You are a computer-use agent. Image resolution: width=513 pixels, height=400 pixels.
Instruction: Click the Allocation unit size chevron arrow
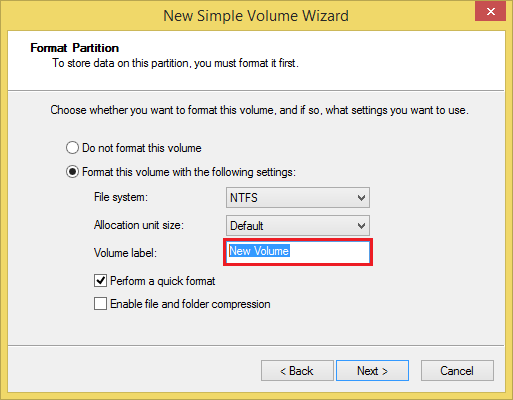tap(361, 226)
